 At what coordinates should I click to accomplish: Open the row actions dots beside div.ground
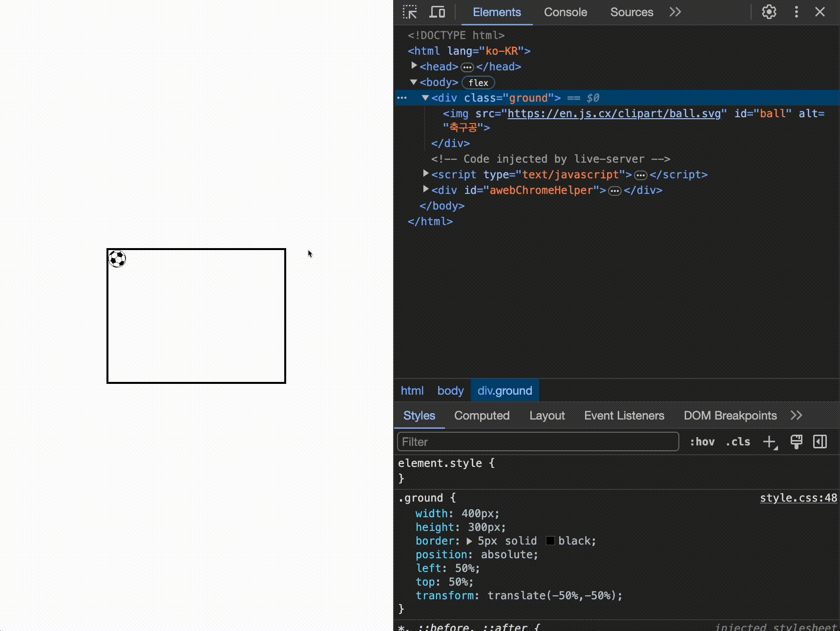(402, 98)
